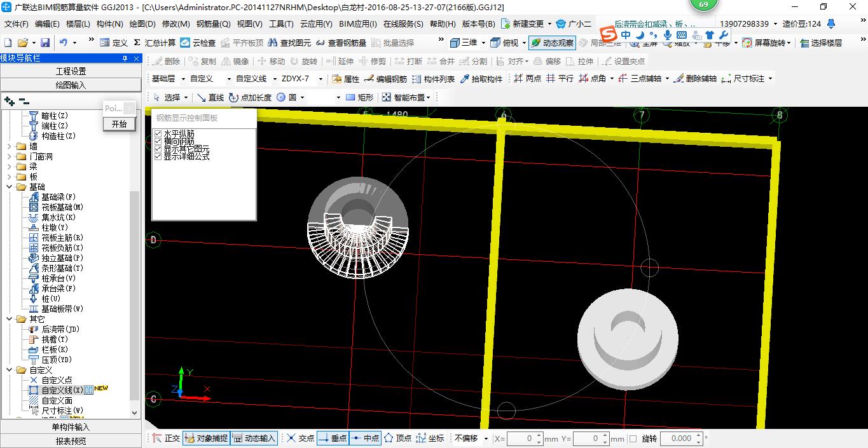868x448 pixels.
Task: Open 属性 properties panel
Action: pos(346,79)
